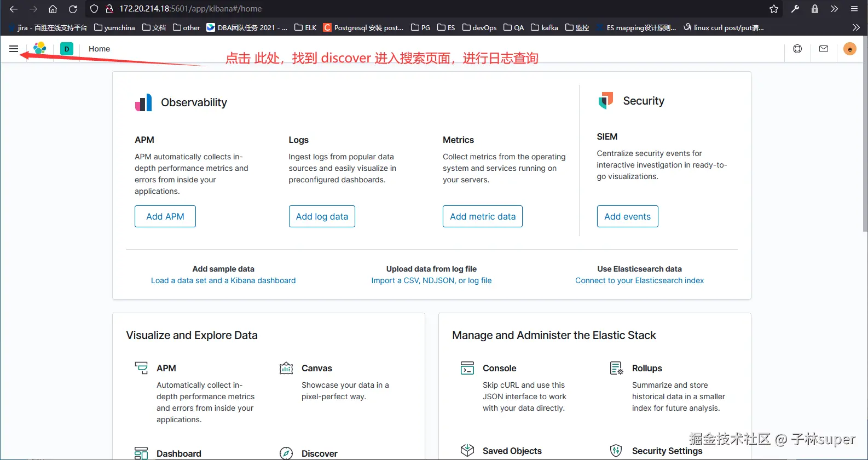Open Load a data set and Kibana dashboard
Screen dimensions: 868x460
point(223,280)
